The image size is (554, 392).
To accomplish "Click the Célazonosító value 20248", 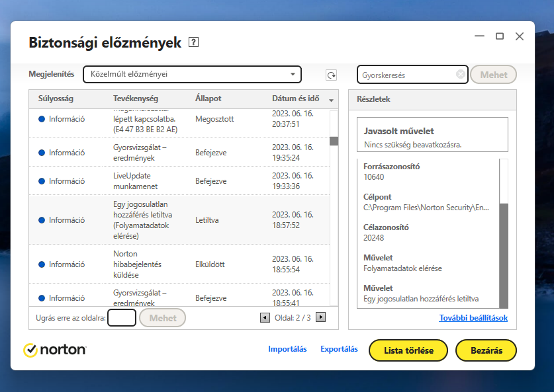I will coord(373,237).
